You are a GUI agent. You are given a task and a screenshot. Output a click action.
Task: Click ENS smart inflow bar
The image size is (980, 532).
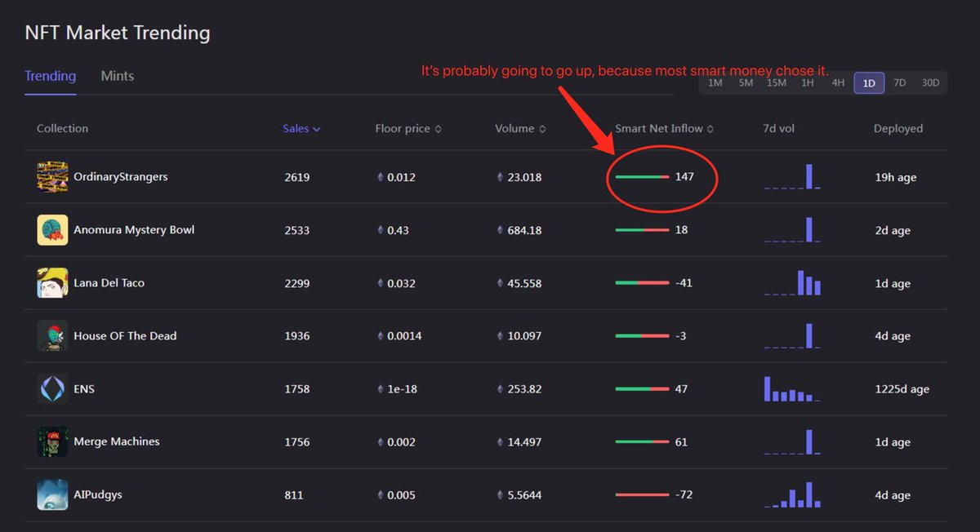click(x=642, y=389)
